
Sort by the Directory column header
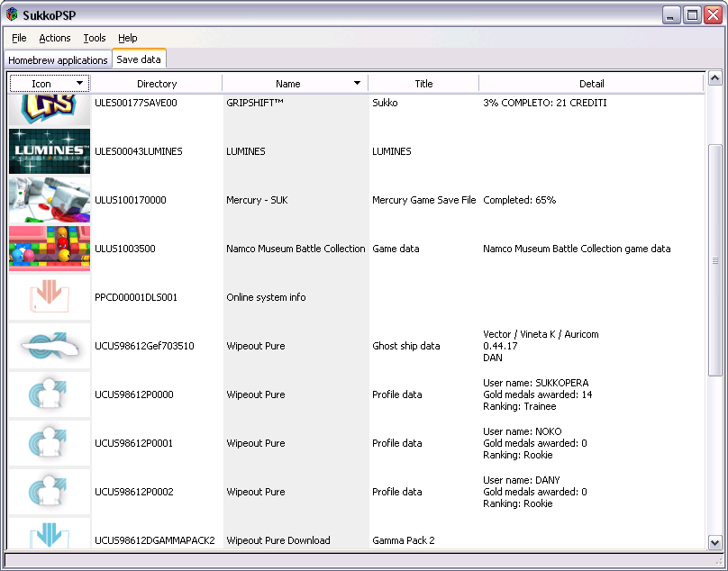click(x=156, y=82)
